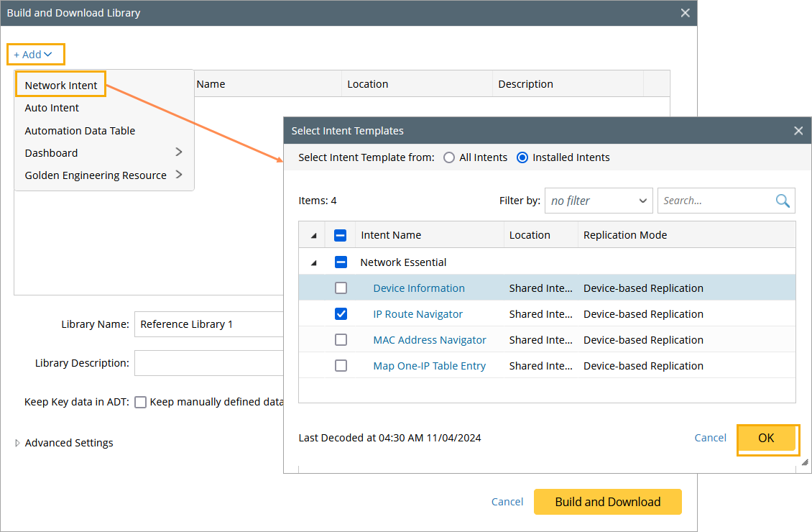This screenshot has height=532, width=812.
Task: Toggle the select-all header checkbox
Action: pyautogui.click(x=341, y=235)
